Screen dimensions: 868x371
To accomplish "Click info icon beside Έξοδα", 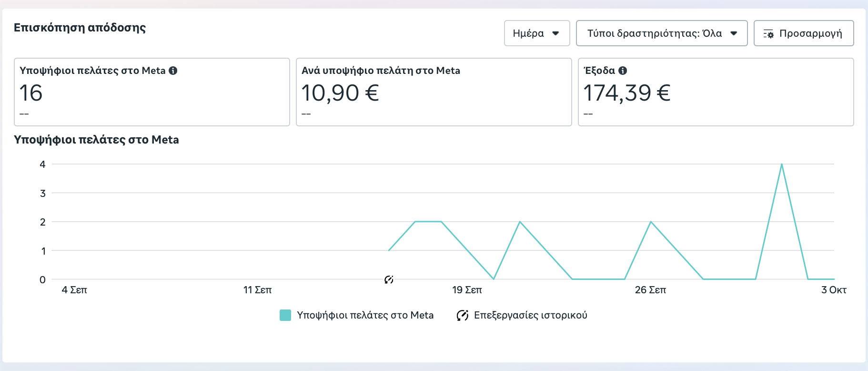I will [x=623, y=71].
